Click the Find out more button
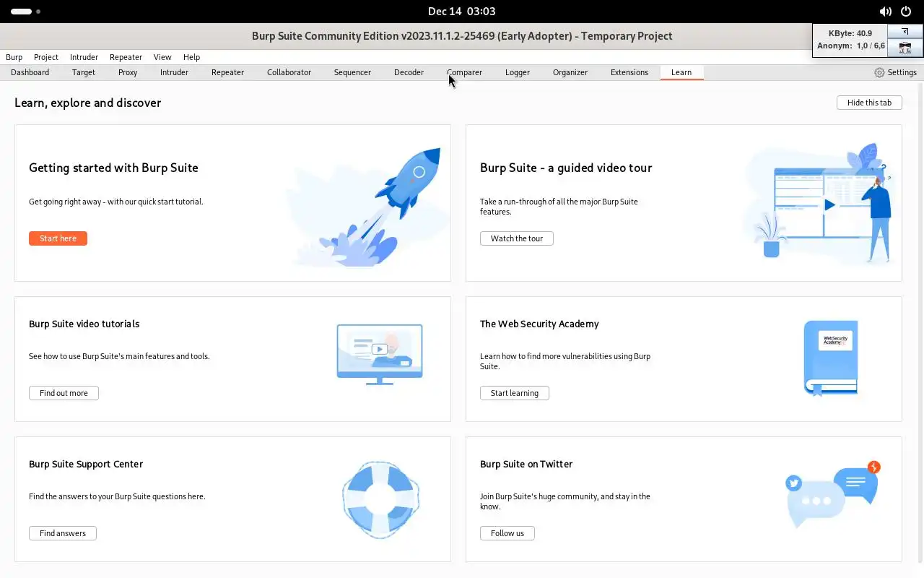The width and height of the screenshot is (924, 578). tap(64, 393)
